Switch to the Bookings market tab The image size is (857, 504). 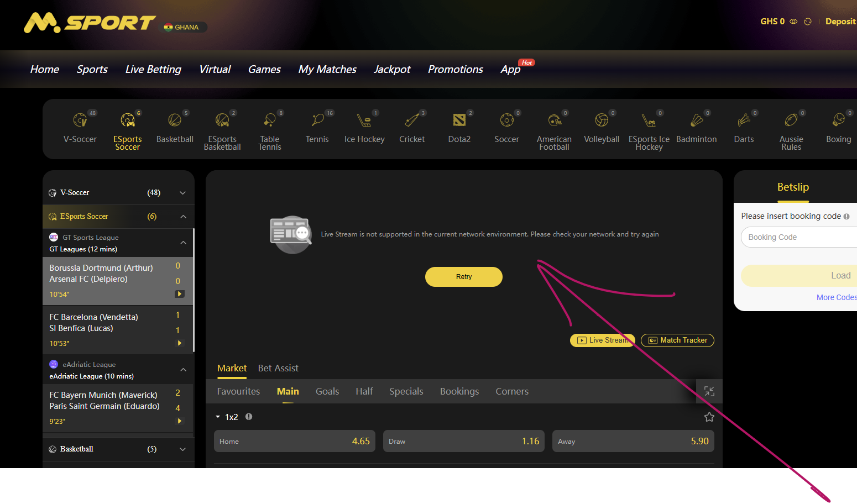coord(459,391)
